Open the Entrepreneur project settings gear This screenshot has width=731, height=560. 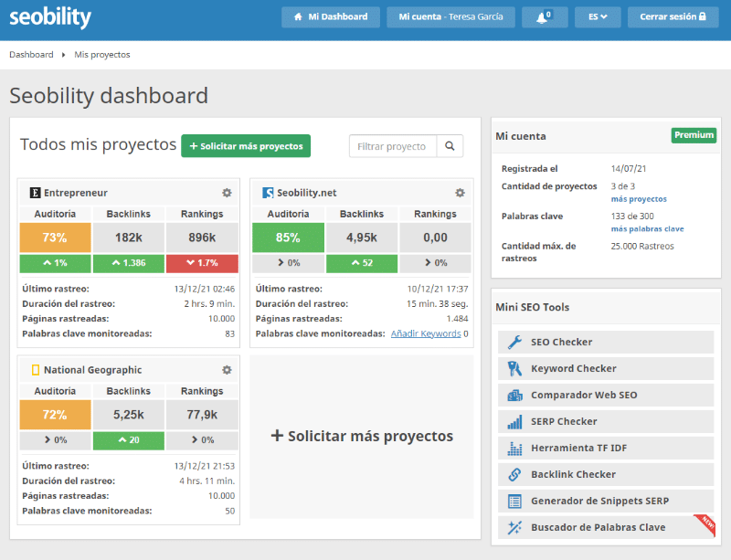pyautogui.click(x=227, y=193)
